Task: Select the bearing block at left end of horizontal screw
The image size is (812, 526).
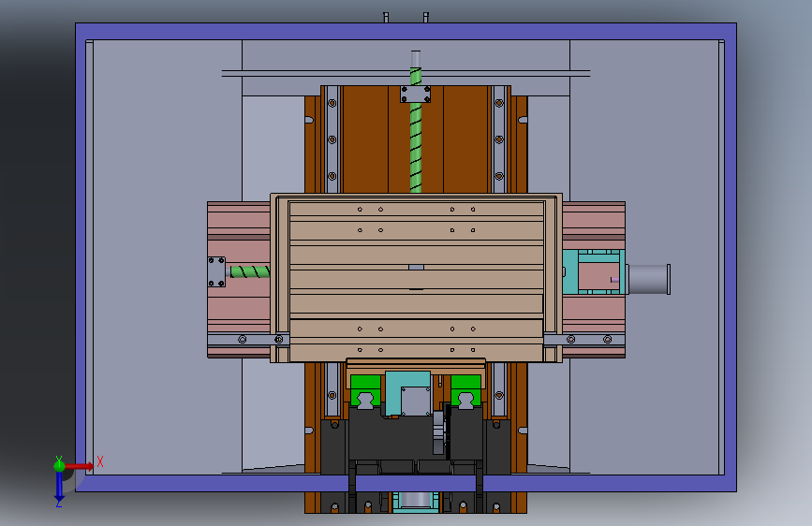Action: coord(216,271)
